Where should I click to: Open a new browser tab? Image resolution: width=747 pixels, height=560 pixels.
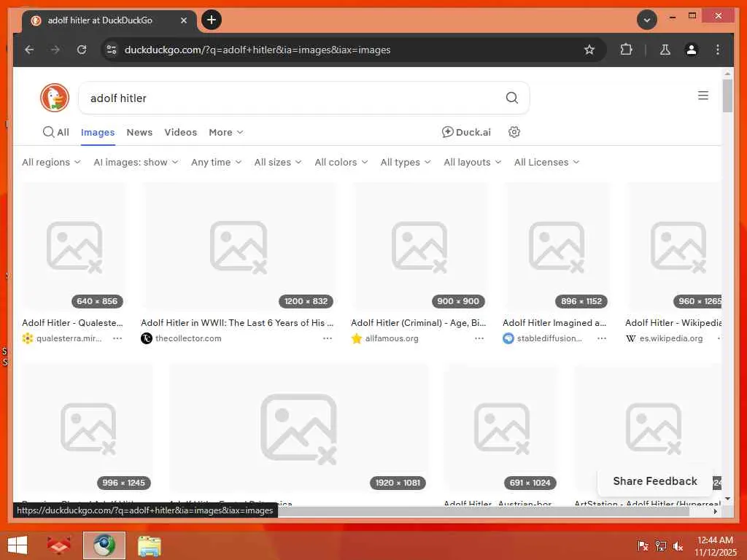click(212, 20)
